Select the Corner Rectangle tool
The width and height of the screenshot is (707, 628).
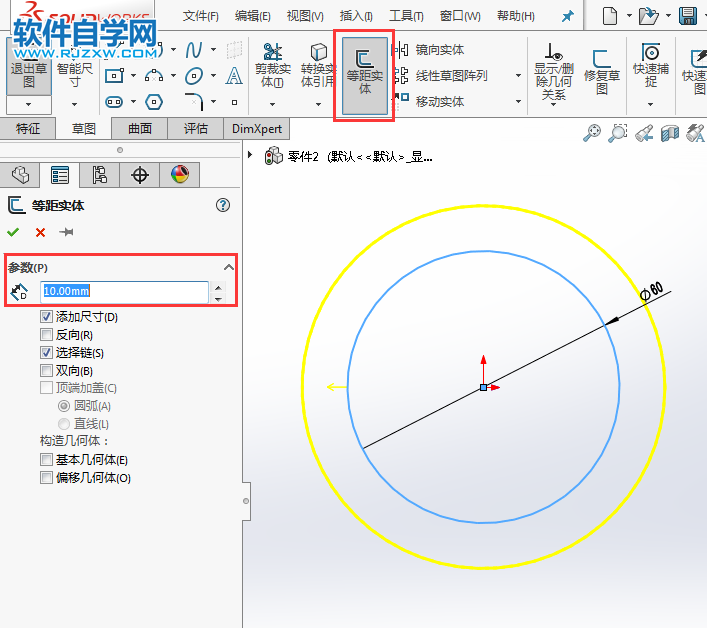(x=114, y=76)
